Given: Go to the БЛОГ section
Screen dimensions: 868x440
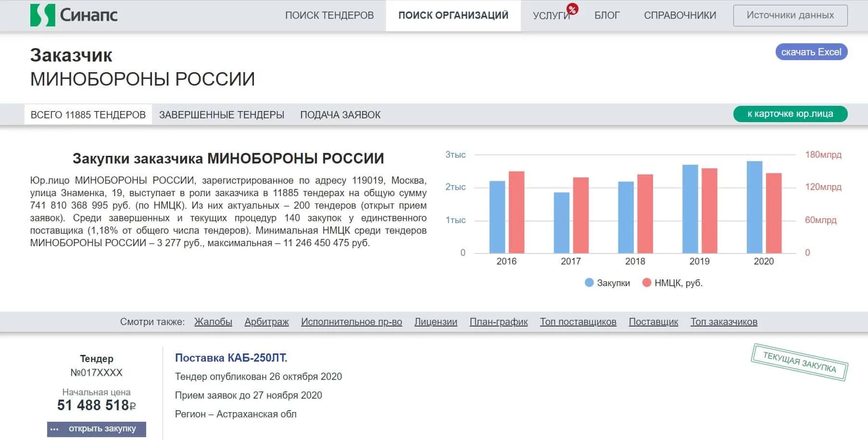Looking at the screenshot, I should click(x=607, y=15).
